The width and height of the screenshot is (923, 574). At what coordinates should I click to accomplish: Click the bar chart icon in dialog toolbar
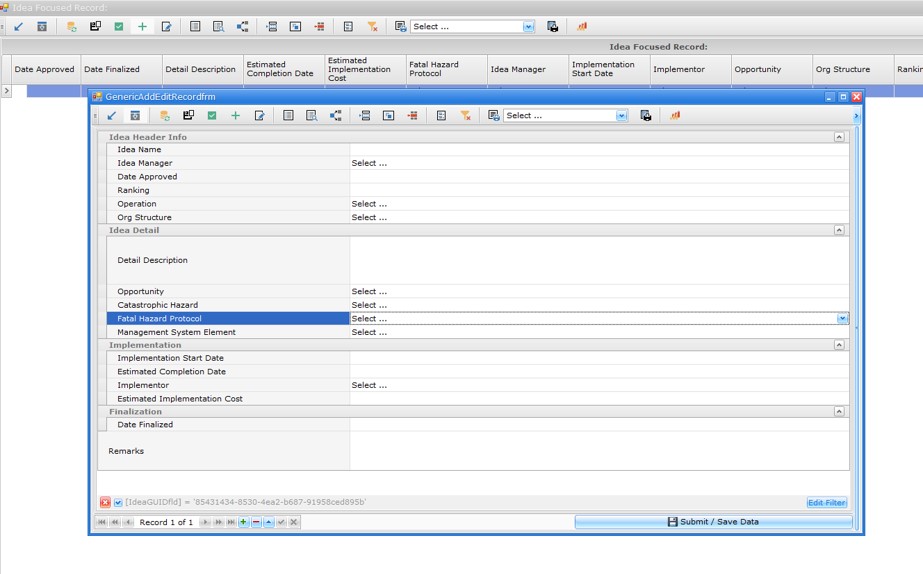pyautogui.click(x=675, y=116)
